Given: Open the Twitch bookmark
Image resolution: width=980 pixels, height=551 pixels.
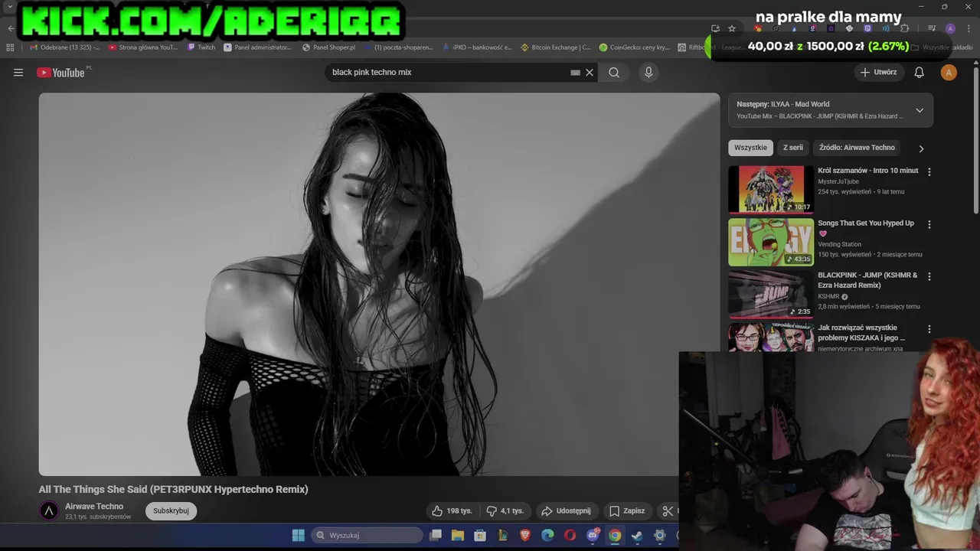Looking at the screenshot, I should (201, 47).
